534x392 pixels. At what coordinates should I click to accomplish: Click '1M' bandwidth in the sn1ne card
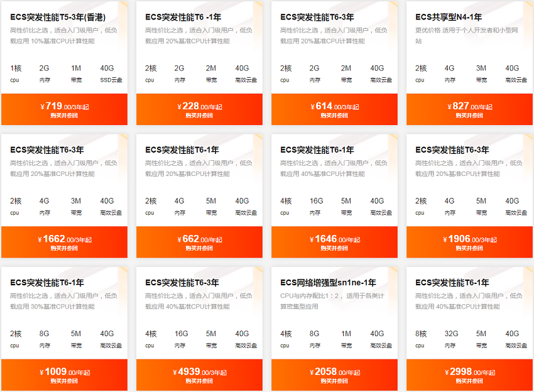pos(346,334)
